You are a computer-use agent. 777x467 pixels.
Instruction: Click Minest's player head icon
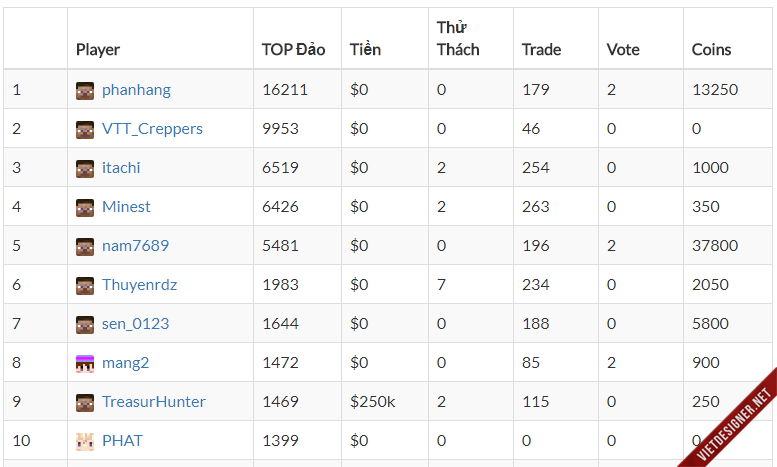point(85,207)
